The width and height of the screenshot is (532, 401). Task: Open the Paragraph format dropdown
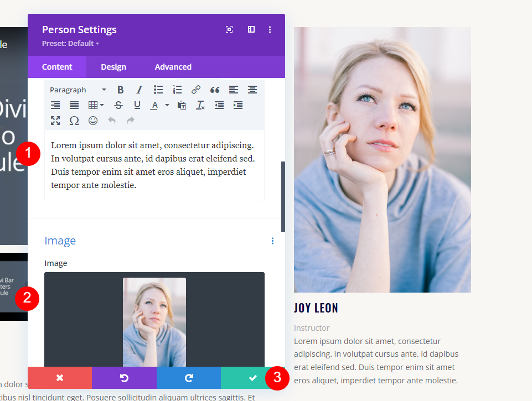coord(78,90)
